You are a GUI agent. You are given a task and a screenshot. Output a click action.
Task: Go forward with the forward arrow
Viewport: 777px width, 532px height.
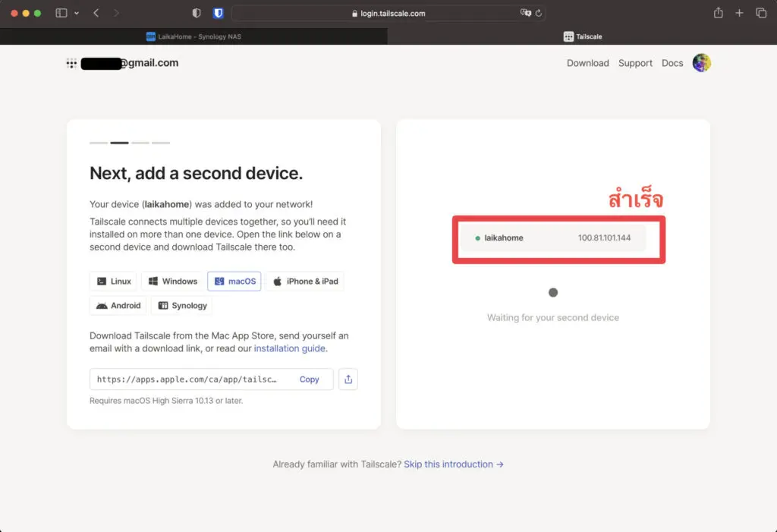point(116,13)
